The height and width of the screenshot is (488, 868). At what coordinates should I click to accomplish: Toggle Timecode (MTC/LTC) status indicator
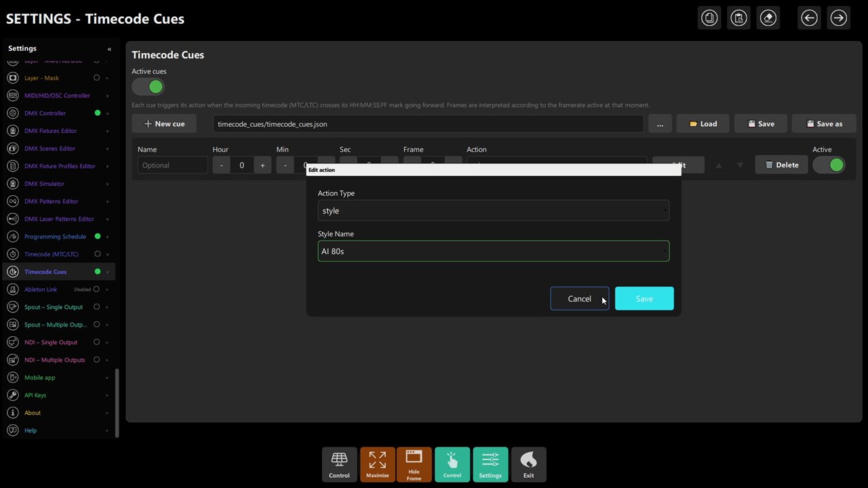(97, 254)
